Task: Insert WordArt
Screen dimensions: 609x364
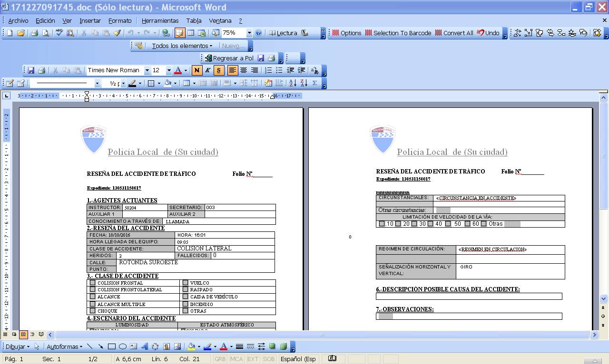Action: click(x=144, y=346)
